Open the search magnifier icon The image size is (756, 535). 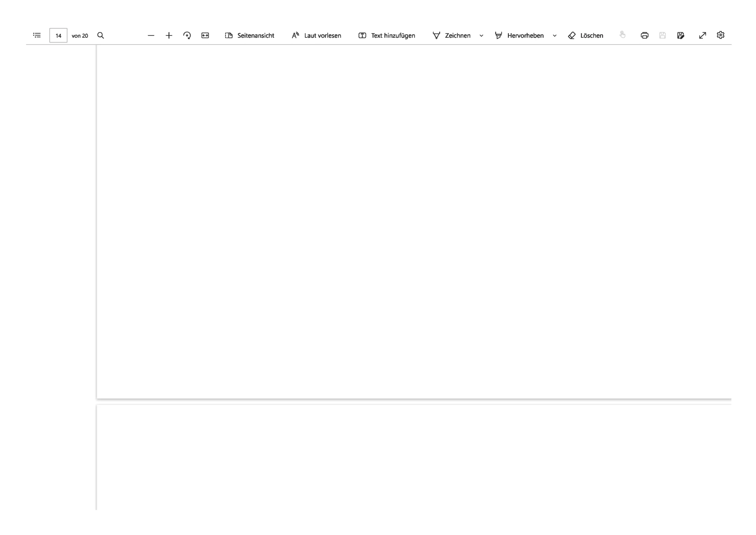pos(101,35)
